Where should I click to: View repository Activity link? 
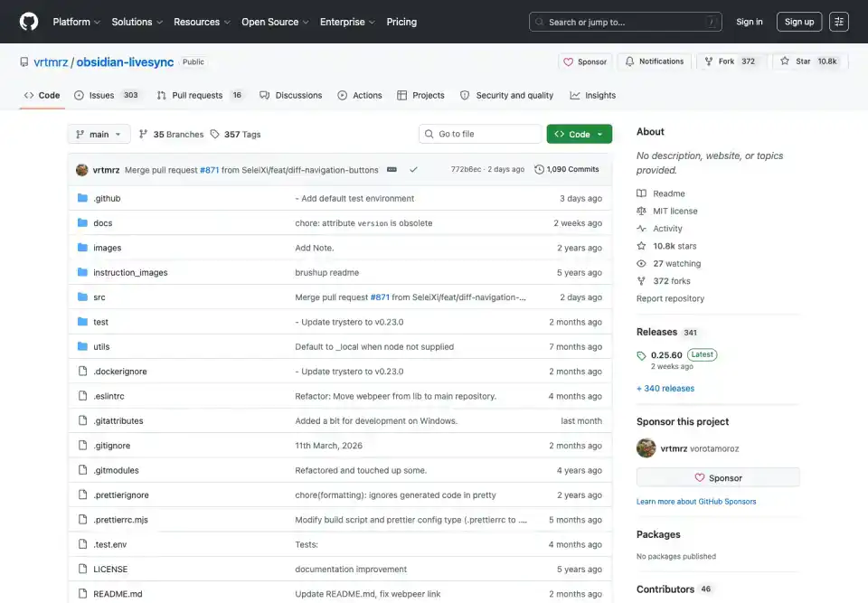point(659,228)
